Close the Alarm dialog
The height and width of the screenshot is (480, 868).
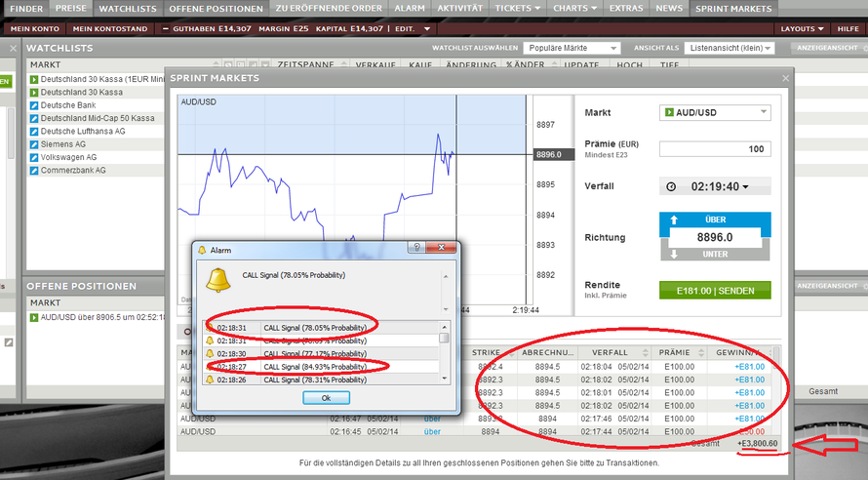click(x=441, y=248)
